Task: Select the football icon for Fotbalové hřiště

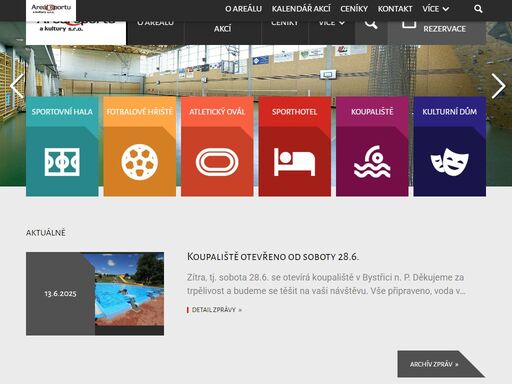Action: coord(140,162)
